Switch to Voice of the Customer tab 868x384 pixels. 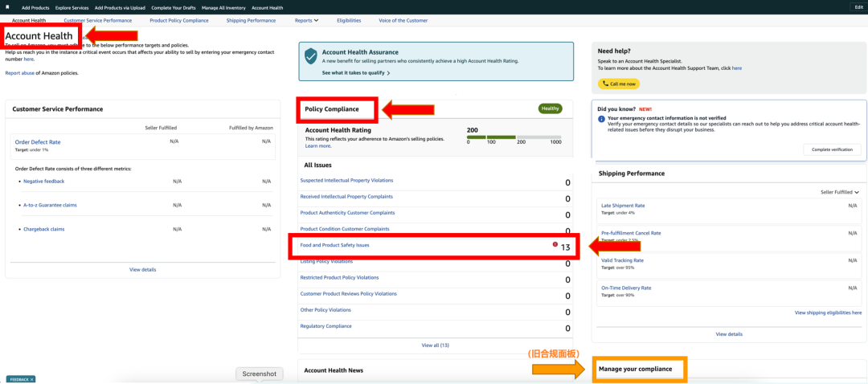tap(403, 20)
